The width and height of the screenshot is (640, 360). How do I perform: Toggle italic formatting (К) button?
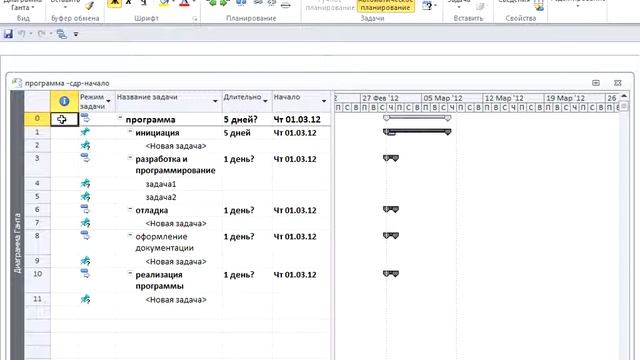click(129, 3)
